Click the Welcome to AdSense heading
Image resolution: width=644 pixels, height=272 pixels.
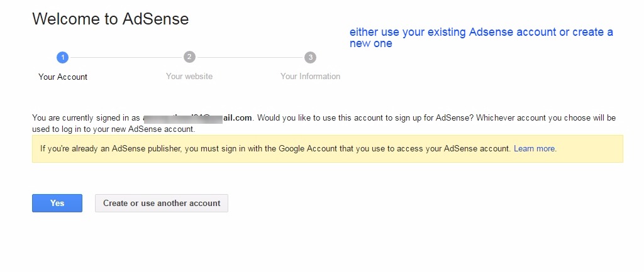pyautogui.click(x=110, y=19)
